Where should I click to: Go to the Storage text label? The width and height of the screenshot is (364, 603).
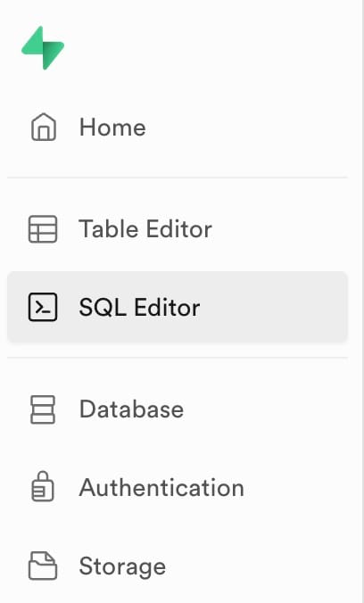[122, 566]
